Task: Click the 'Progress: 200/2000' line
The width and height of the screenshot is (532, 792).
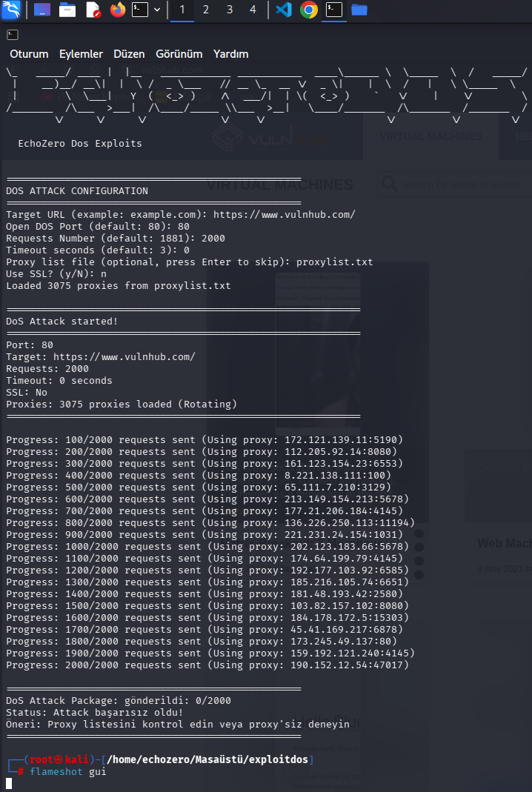Action: pos(202,451)
